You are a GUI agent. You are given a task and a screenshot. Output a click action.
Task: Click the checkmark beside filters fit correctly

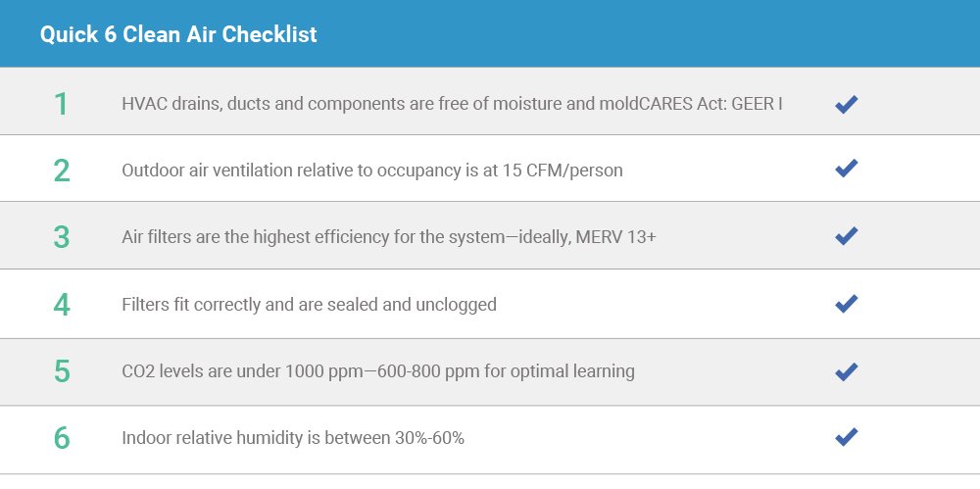tap(847, 303)
